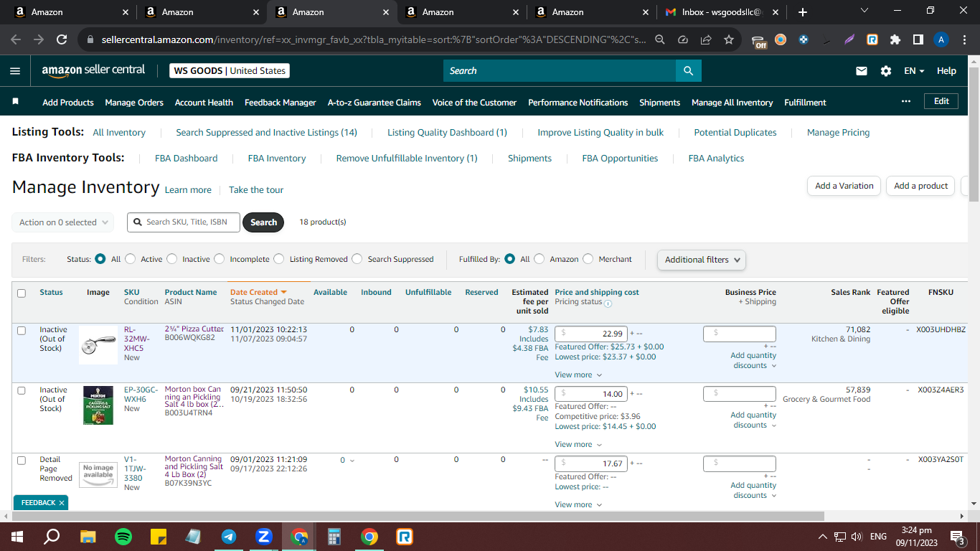Viewport: 980px width, 551px height.
Task: Select Fulfilled By Amazon radio button
Action: 540,259
